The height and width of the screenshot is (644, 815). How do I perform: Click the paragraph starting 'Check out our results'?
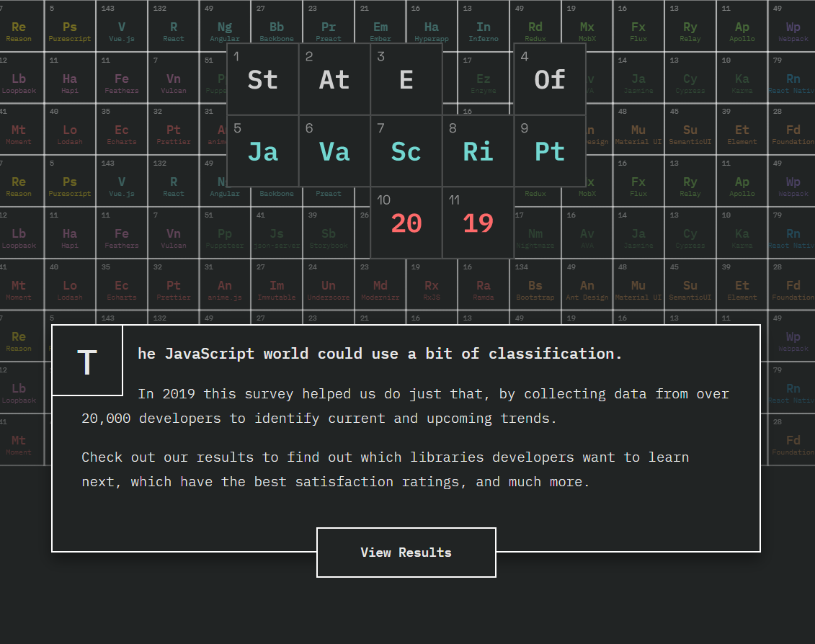(x=385, y=470)
